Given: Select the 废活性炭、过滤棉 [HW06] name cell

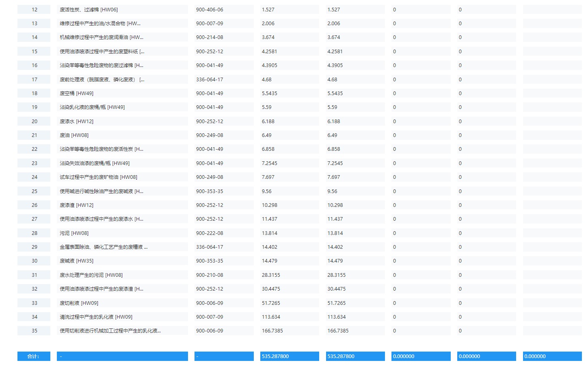Looking at the screenshot, I should [89, 9].
